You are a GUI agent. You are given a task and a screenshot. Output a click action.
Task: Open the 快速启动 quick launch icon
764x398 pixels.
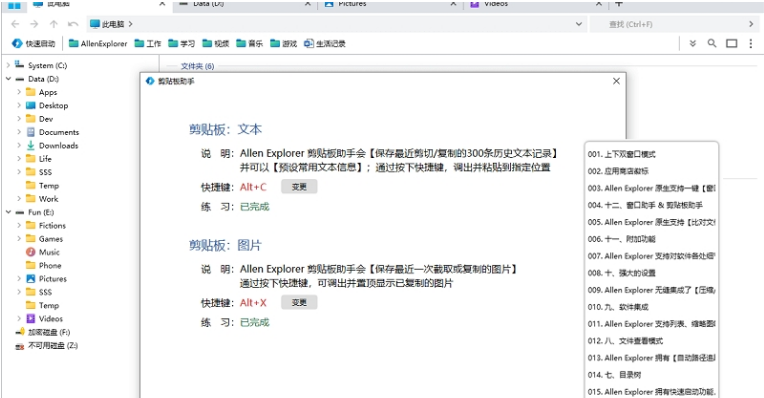34,43
